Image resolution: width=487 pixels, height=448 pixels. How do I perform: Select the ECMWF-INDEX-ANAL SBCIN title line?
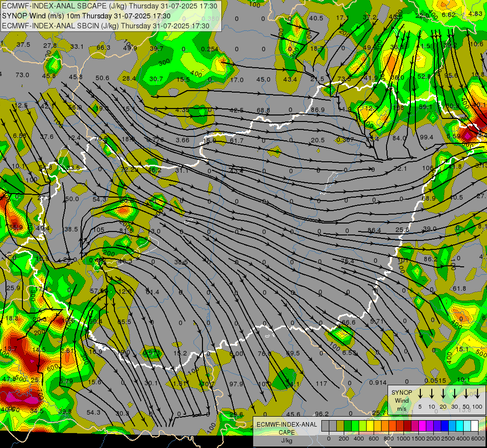pos(105,26)
